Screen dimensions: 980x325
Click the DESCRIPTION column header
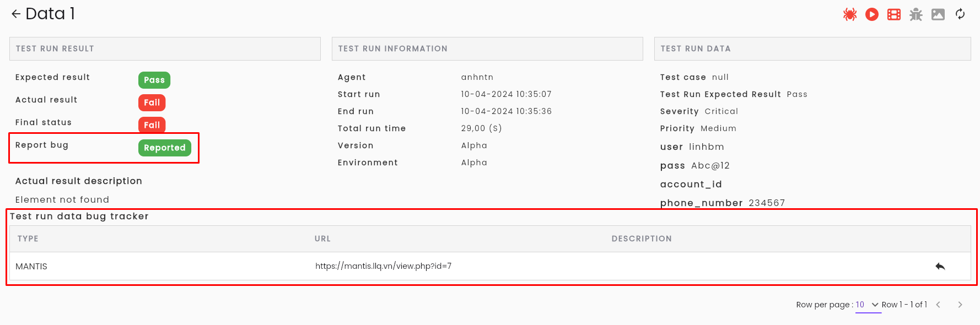point(642,239)
